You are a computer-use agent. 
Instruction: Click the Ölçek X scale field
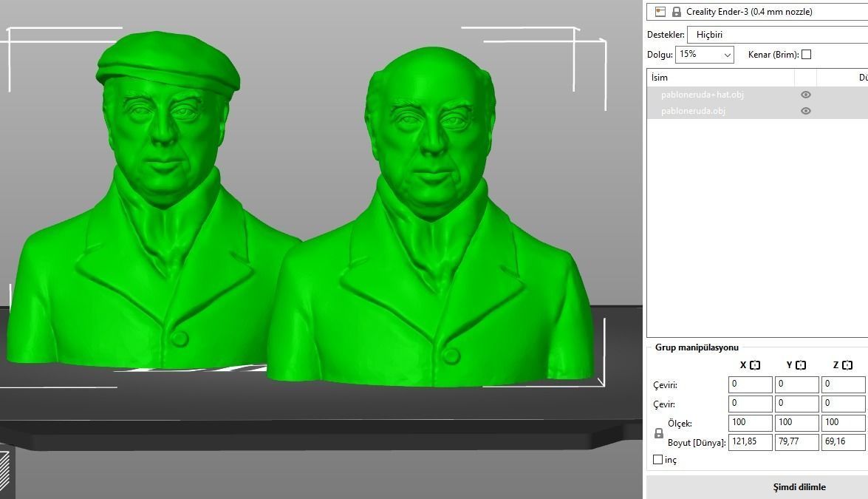pos(750,423)
